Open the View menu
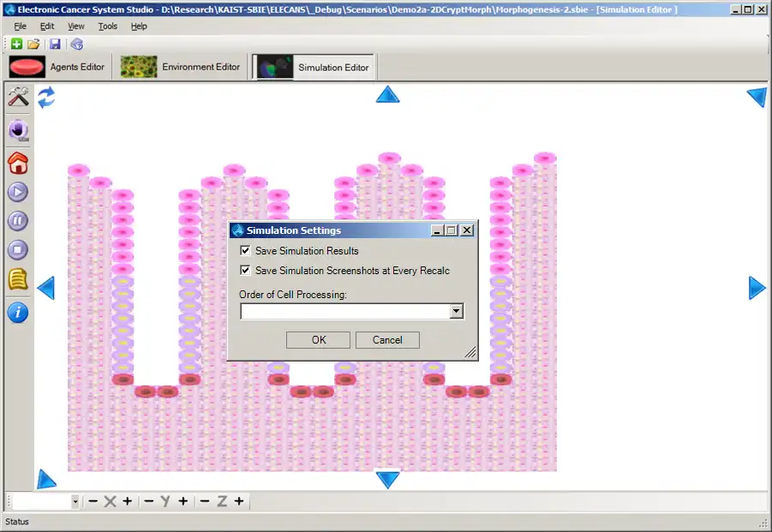 tap(75, 26)
